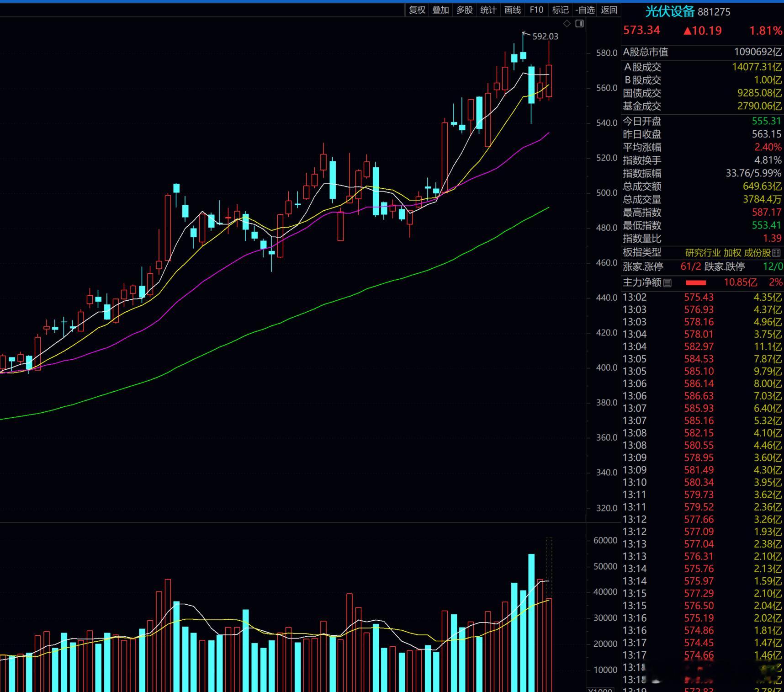Click the 指数换手 value 4.81%

coord(768,160)
